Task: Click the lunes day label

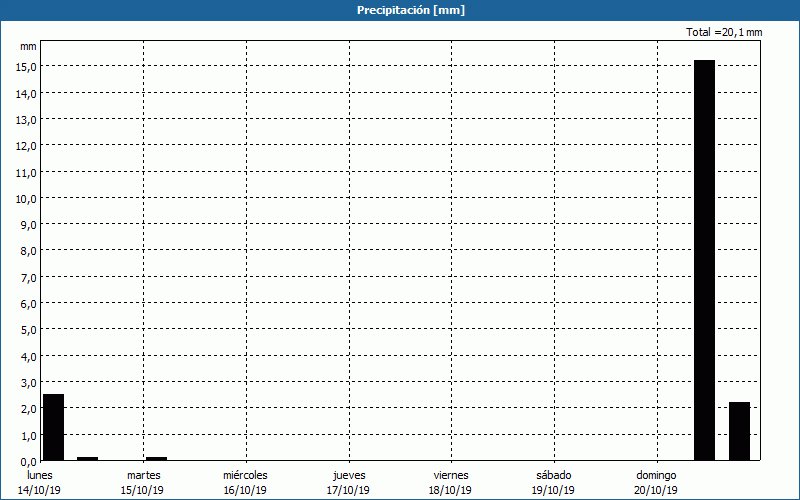Action: click(x=40, y=475)
